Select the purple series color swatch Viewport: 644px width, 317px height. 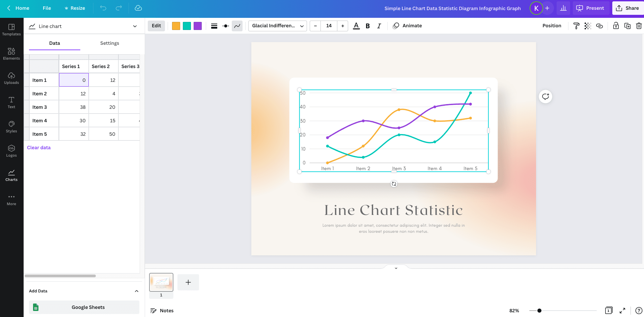click(198, 26)
